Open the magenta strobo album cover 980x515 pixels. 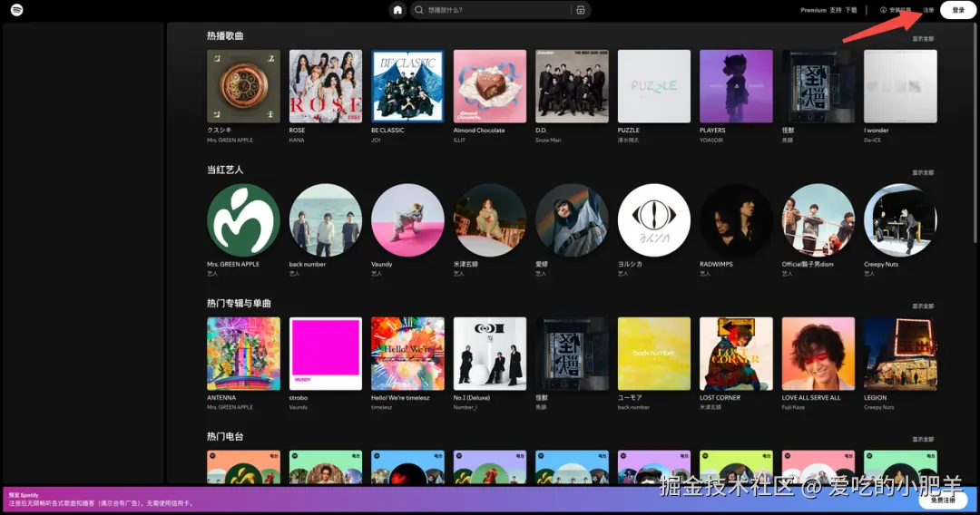click(326, 354)
